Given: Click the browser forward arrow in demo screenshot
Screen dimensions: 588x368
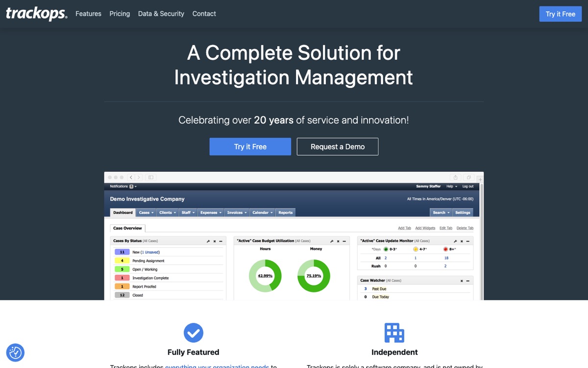Looking at the screenshot, I should tap(139, 177).
